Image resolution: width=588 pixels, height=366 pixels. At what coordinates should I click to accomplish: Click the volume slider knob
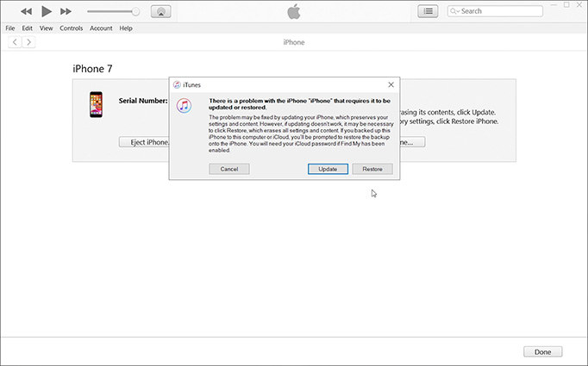135,11
